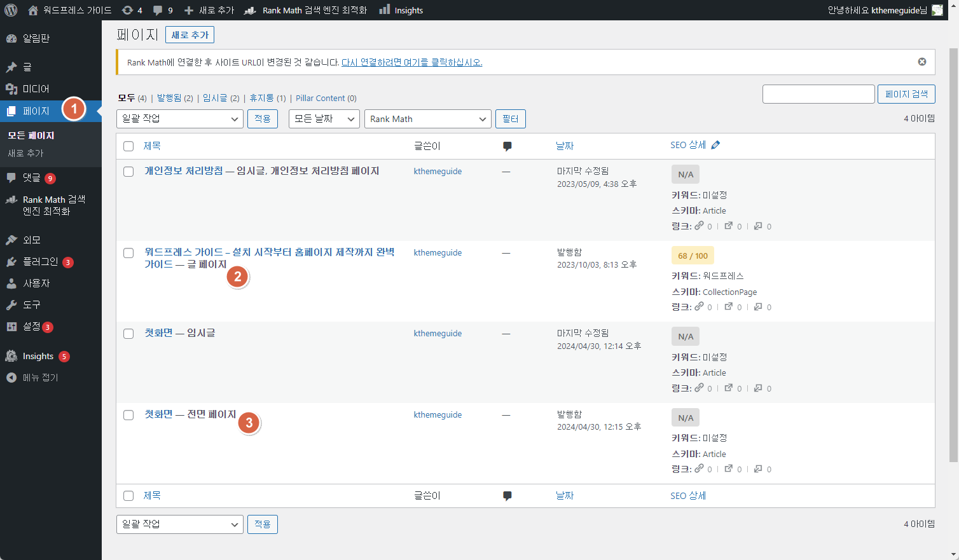Click the plus icon for 새로 추가
The image size is (959, 560).
[x=189, y=10]
